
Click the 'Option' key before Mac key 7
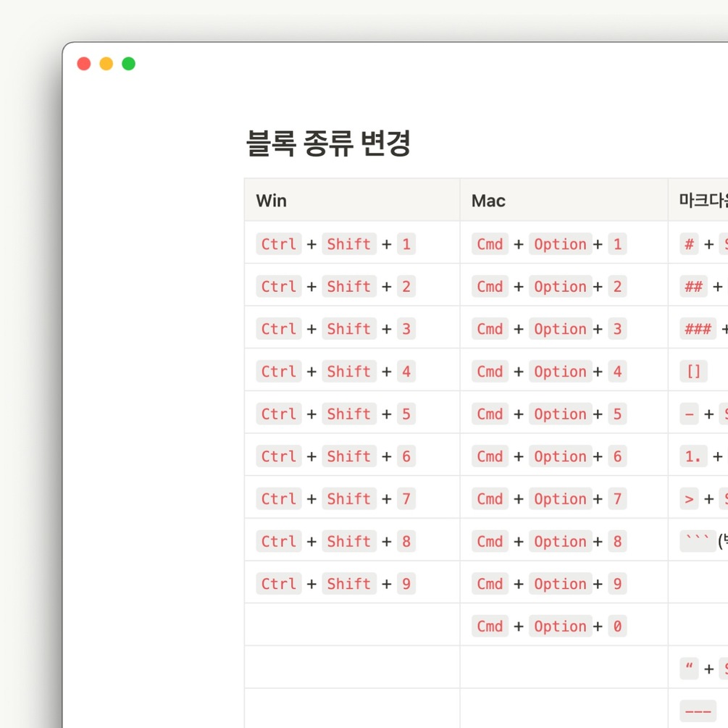tap(561, 498)
